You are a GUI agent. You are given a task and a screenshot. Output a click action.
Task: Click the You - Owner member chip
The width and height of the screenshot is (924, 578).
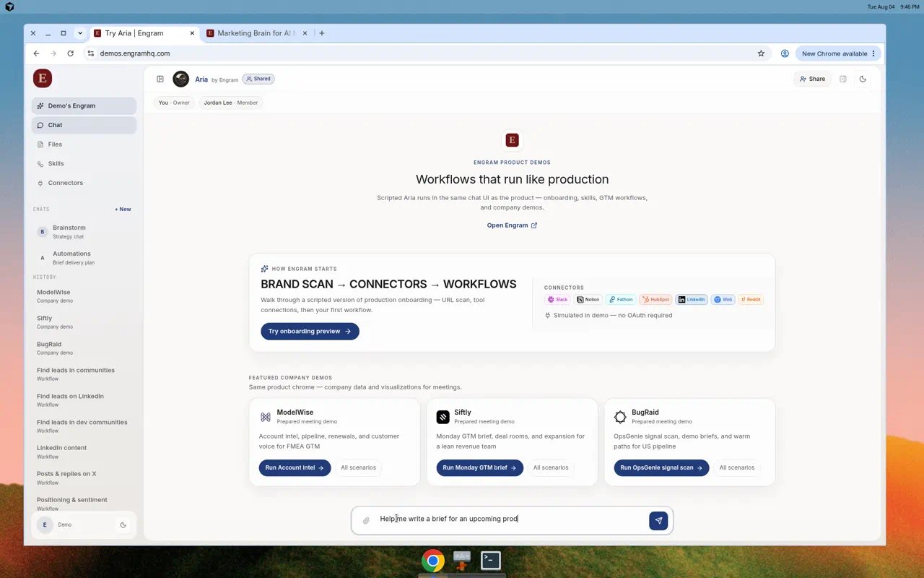coord(174,103)
